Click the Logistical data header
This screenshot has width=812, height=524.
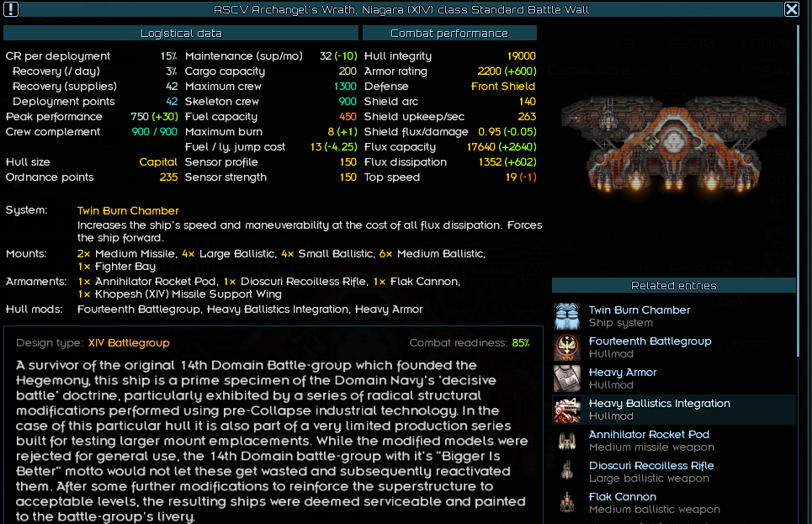[181, 33]
